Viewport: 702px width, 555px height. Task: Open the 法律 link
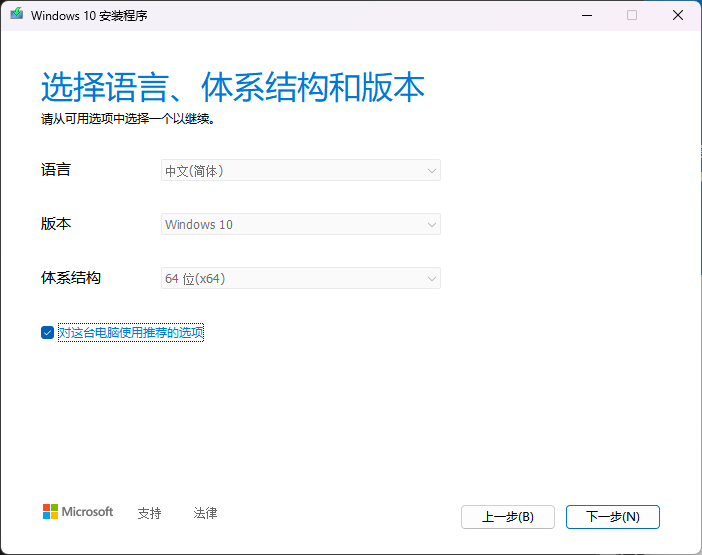[x=205, y=513]
